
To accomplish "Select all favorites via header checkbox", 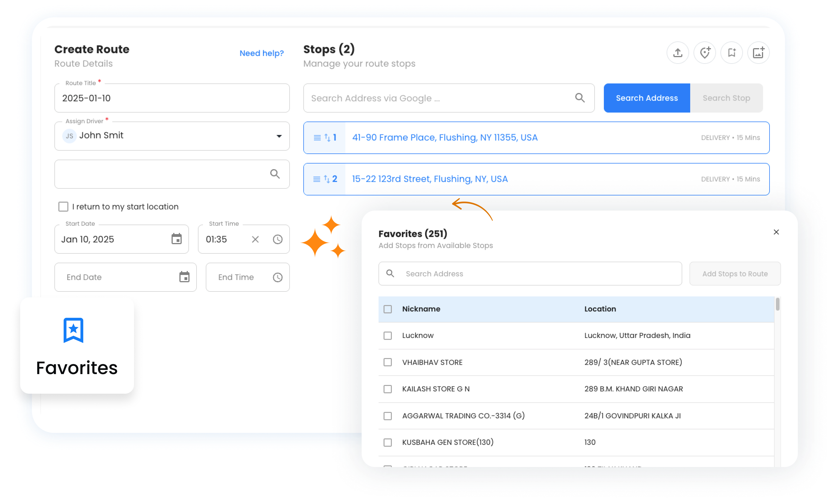I will tap(388, 309).
